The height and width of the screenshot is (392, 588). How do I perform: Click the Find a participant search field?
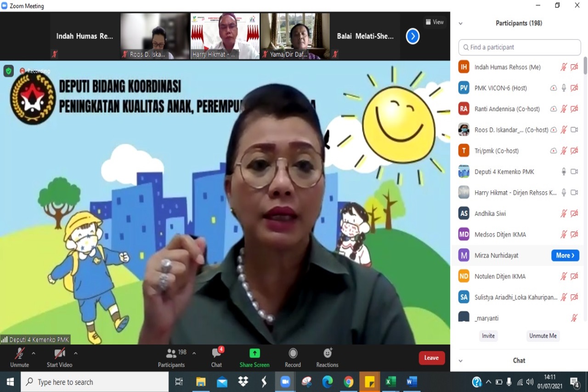tap(520, 47)
